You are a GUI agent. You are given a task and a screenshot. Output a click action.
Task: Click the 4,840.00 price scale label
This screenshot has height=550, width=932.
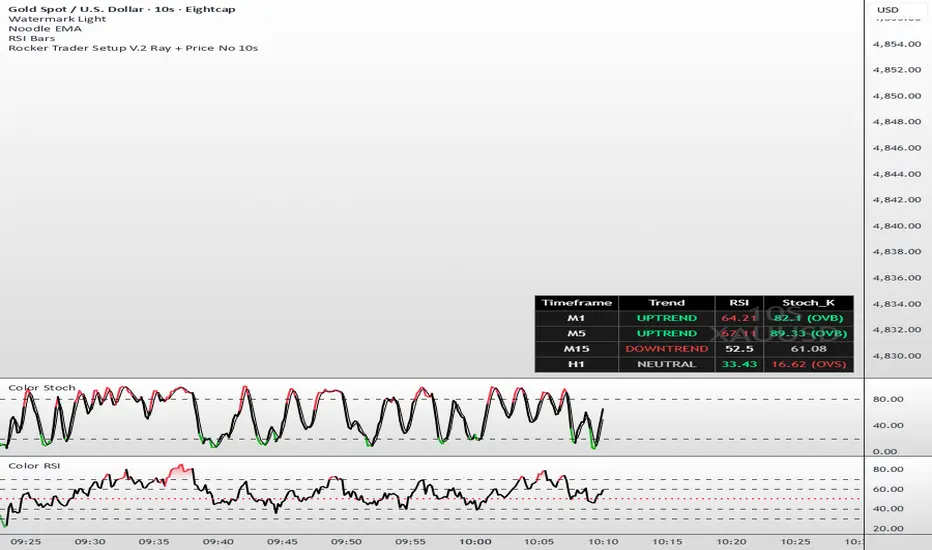coord(897,225)
